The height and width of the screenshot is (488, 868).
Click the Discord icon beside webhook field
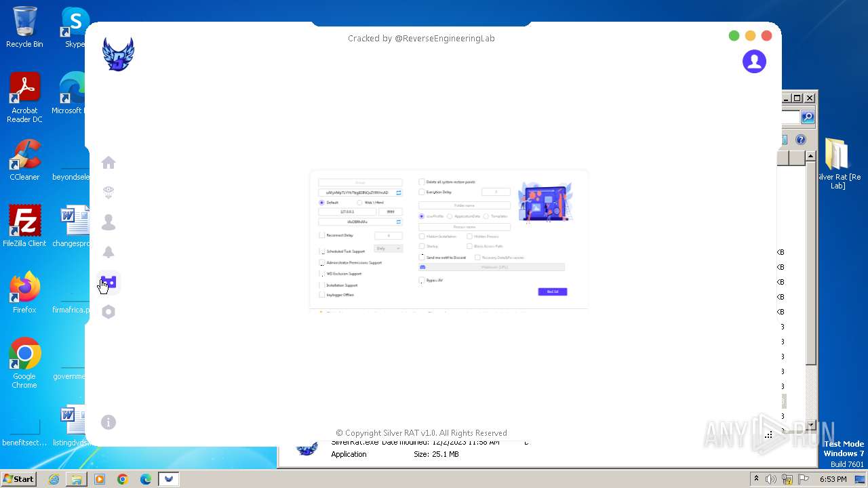422,267
